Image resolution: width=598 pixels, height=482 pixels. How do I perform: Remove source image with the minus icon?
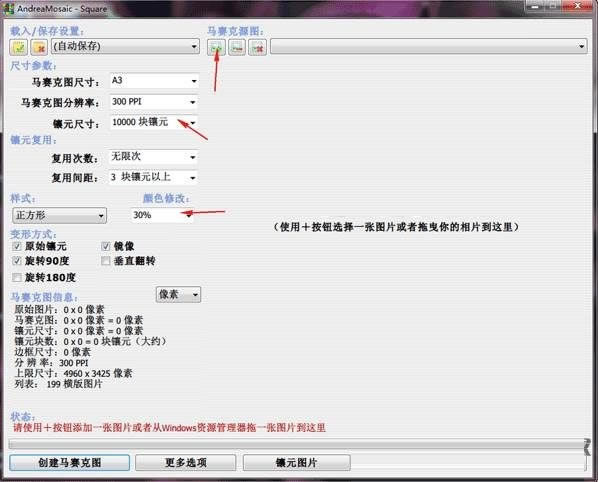237,47
